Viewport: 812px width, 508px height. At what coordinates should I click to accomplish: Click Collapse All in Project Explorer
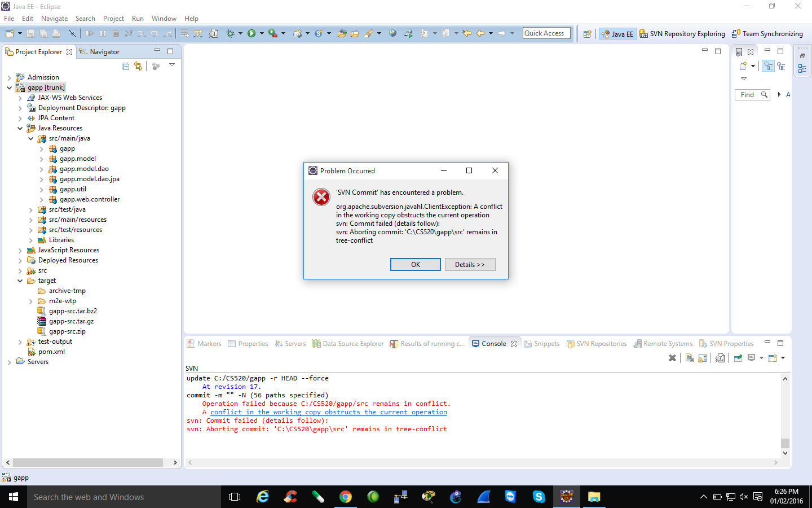(x=126, y=67)
